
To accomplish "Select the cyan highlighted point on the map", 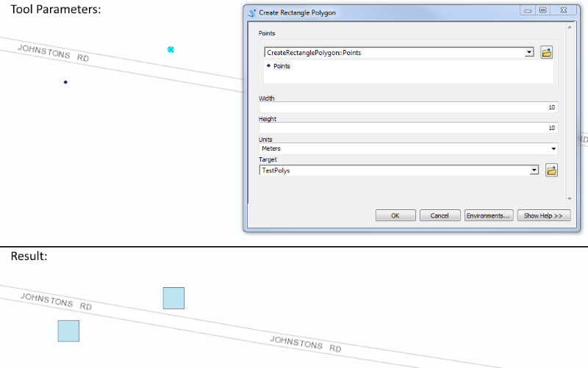I will coord(171,49).
